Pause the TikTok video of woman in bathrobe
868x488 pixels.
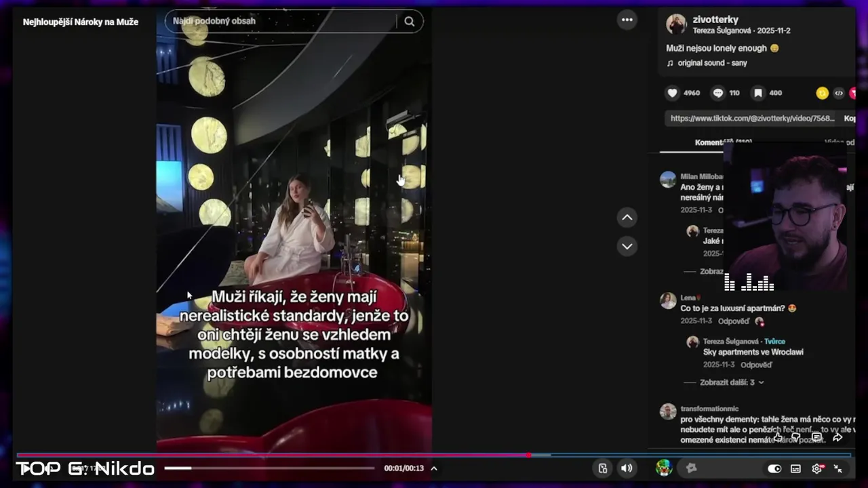pos(294,230)
